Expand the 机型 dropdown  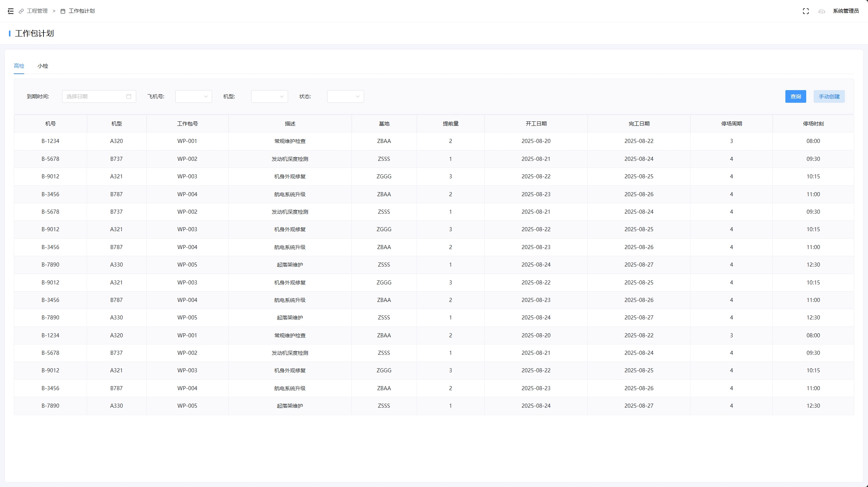[269, 96]
